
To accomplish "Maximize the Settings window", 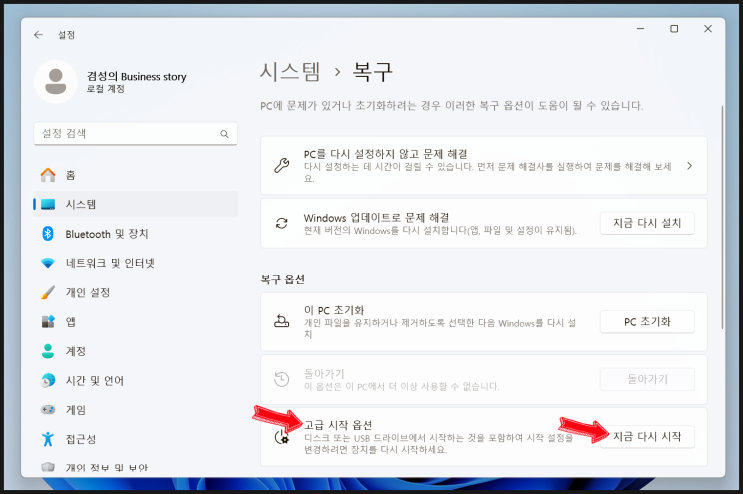I will (674, 29).
